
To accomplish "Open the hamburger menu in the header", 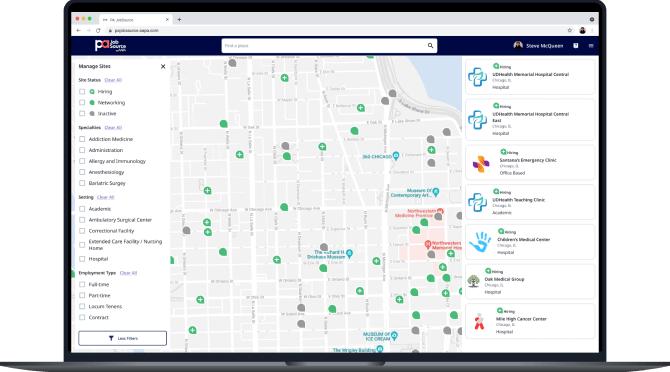I will pyautogui.click(x=591, y=46).
